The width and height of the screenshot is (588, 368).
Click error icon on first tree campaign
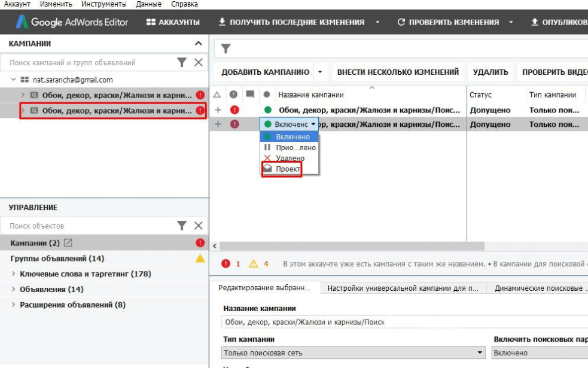tap(200, 95)
